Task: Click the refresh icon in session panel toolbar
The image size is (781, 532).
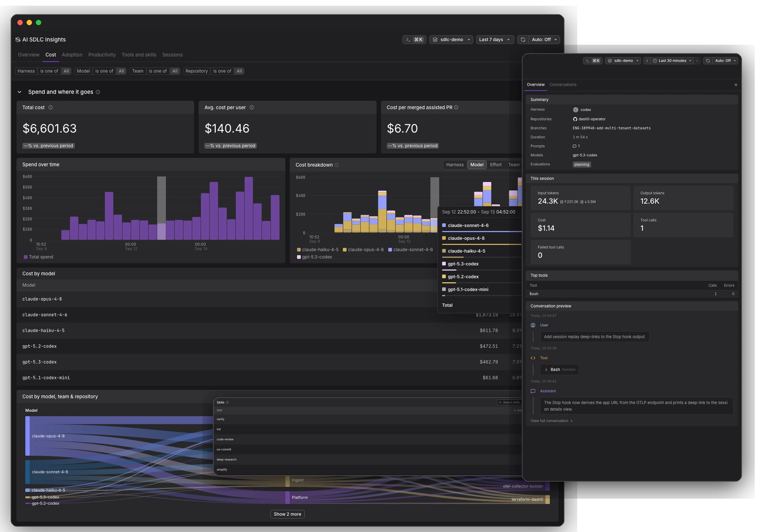Action: pyautogui.click(x=708, y=61)
